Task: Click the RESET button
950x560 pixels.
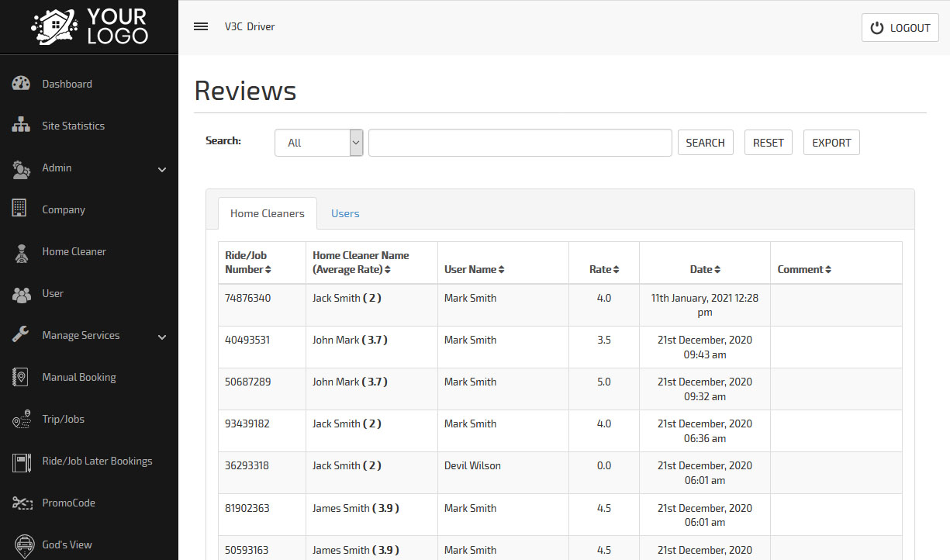Action: [x=769, y=143]
